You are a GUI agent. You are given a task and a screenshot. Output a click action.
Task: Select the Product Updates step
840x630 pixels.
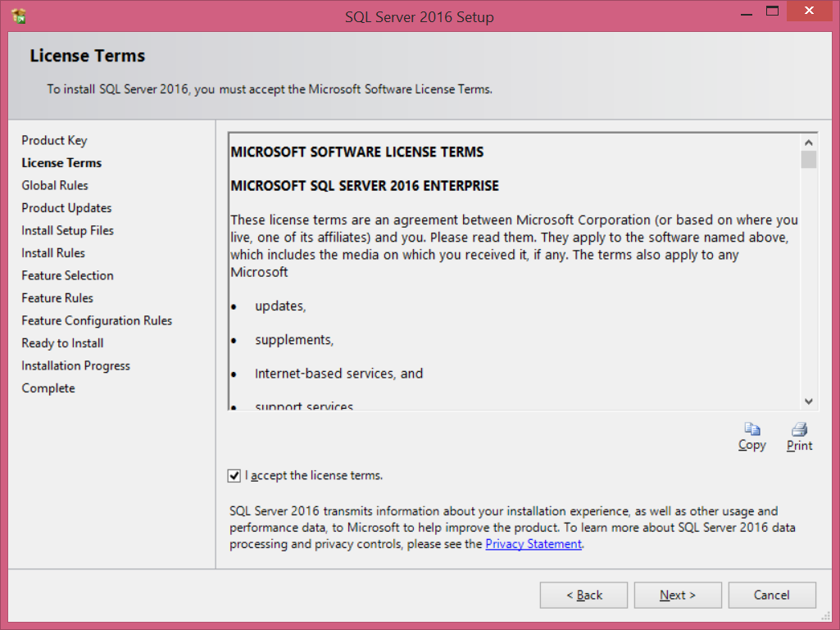(x=66, y=208)
